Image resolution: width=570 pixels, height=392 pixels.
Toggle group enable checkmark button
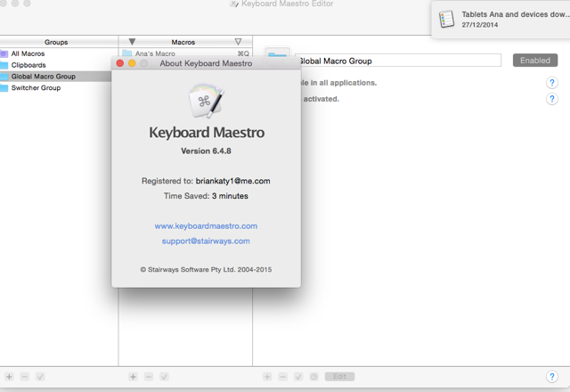click(40, 377)
